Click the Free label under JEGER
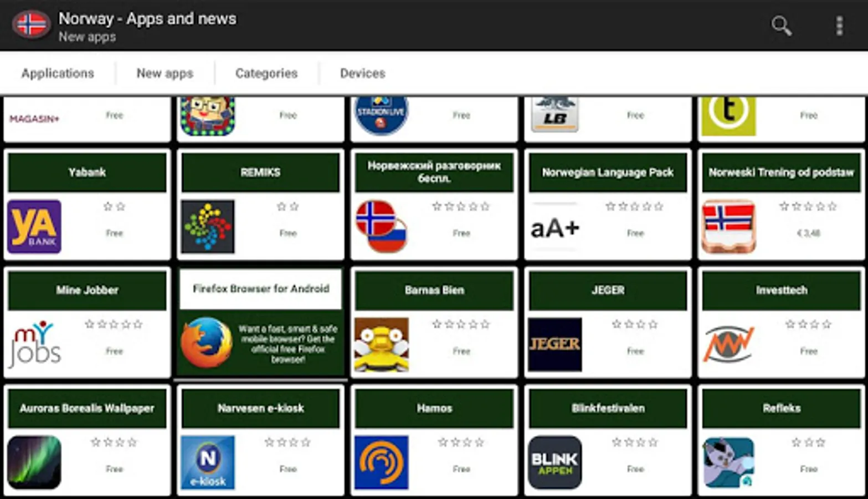The width and height of the screenshot is (868, 499). (635, 351)
